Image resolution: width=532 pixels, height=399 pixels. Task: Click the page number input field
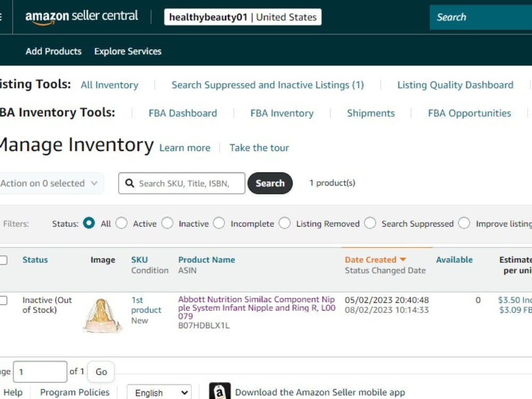[40, 371]
